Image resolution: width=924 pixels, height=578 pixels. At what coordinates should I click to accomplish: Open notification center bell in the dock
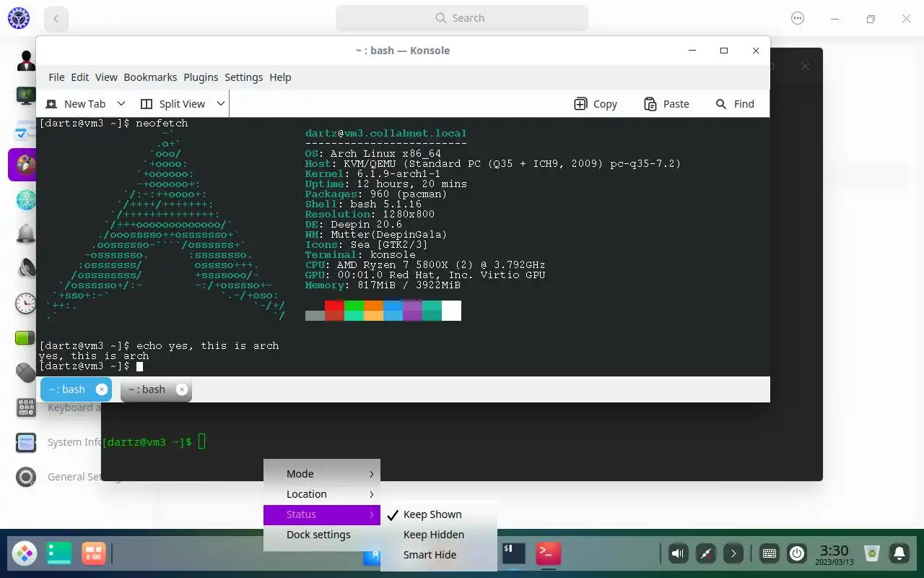click(x=899, y=553)
